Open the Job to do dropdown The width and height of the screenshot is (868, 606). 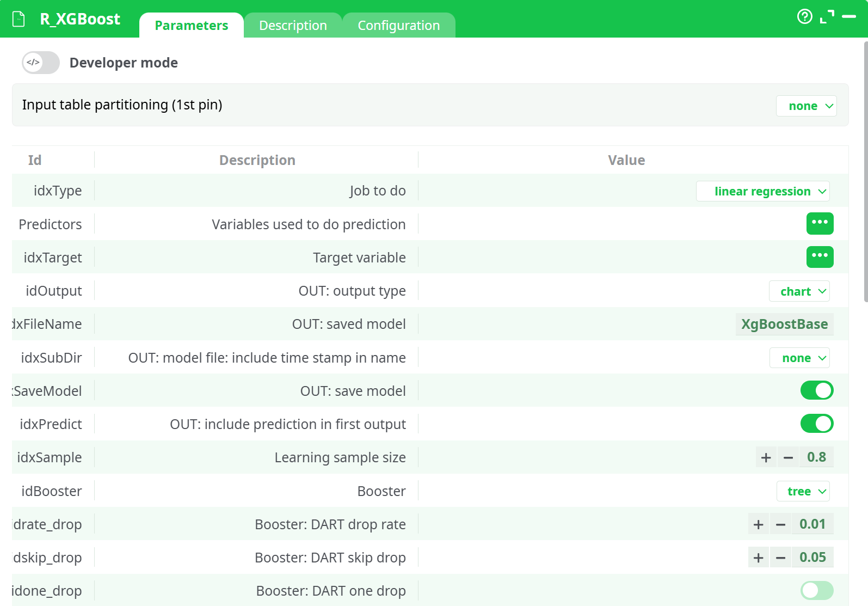pos(762,191)
